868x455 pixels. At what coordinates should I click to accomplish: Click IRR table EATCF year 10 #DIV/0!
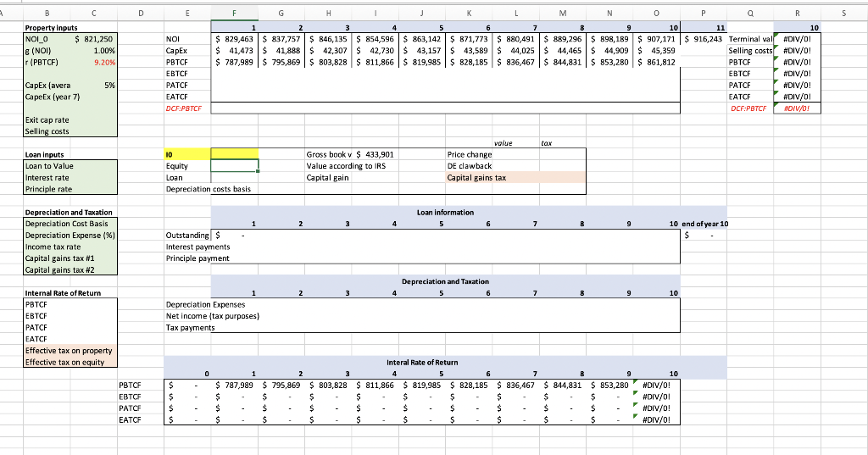click(x=657, y=419)
